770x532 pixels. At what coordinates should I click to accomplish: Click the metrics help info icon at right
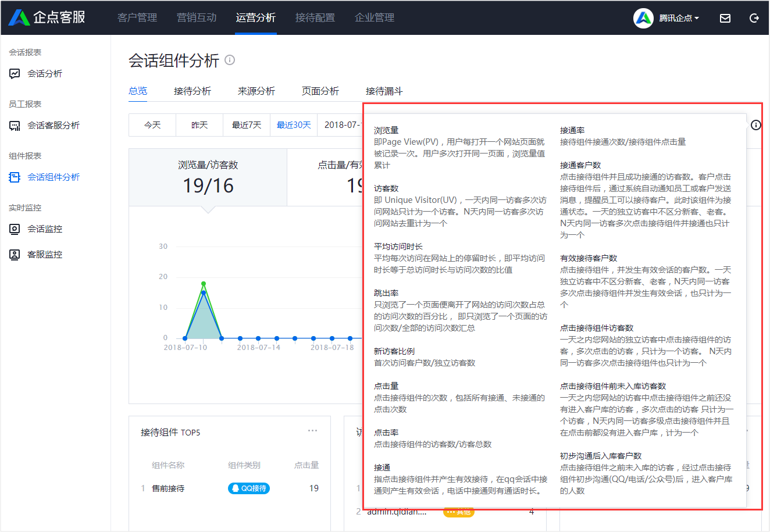pyautogui.click(x=755, y=125)
